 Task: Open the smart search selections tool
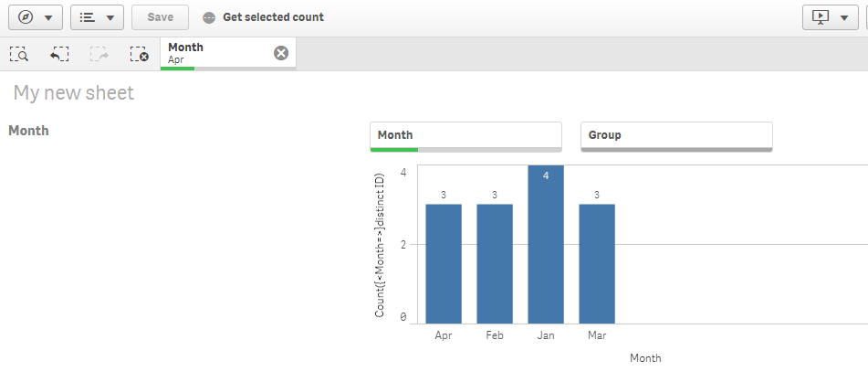(x=18, y=55)
